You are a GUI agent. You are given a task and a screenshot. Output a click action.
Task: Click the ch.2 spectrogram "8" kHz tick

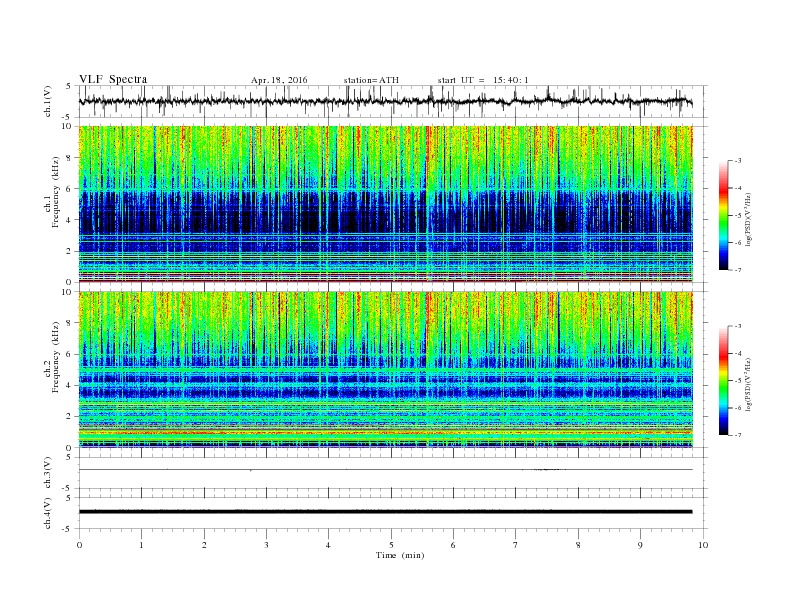pos(69,323)
